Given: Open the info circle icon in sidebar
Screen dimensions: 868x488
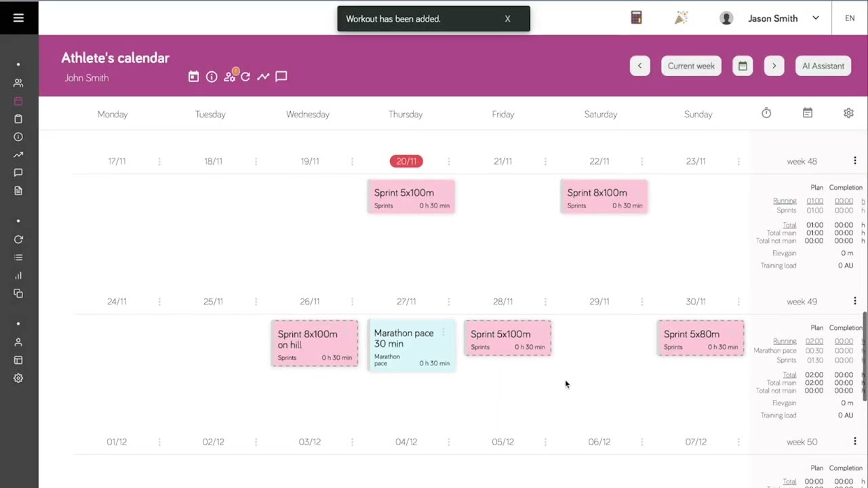Looking at the screenshot, I should click(18, 137).
